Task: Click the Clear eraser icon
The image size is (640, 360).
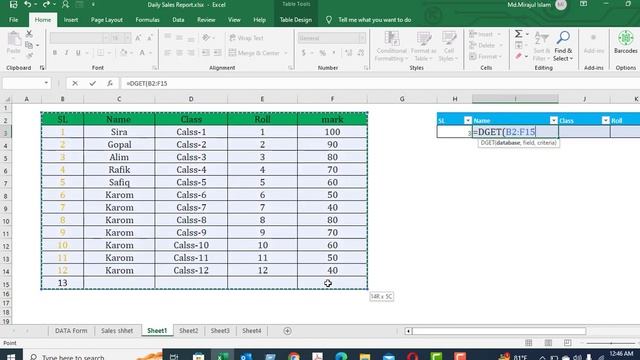Action: pyautogui.click(x=518, y=56)
